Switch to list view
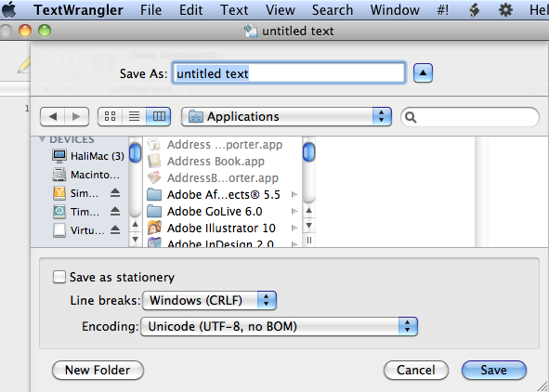549x392 pixels. pyautogui.click(x=134, y=116)
